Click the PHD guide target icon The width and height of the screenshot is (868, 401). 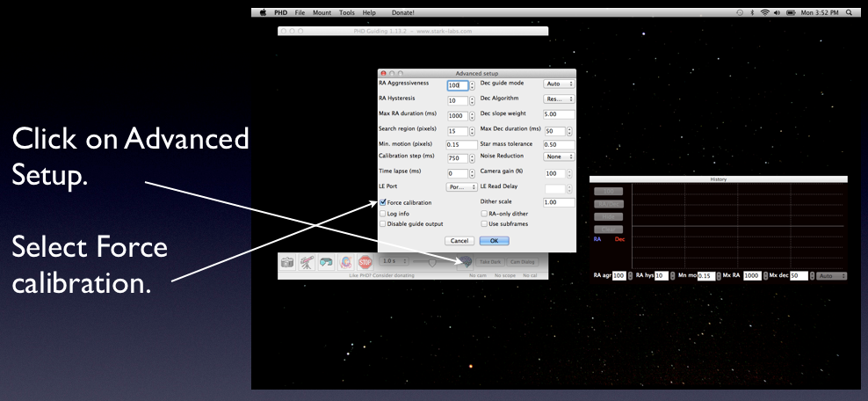(x=348, y=262)
